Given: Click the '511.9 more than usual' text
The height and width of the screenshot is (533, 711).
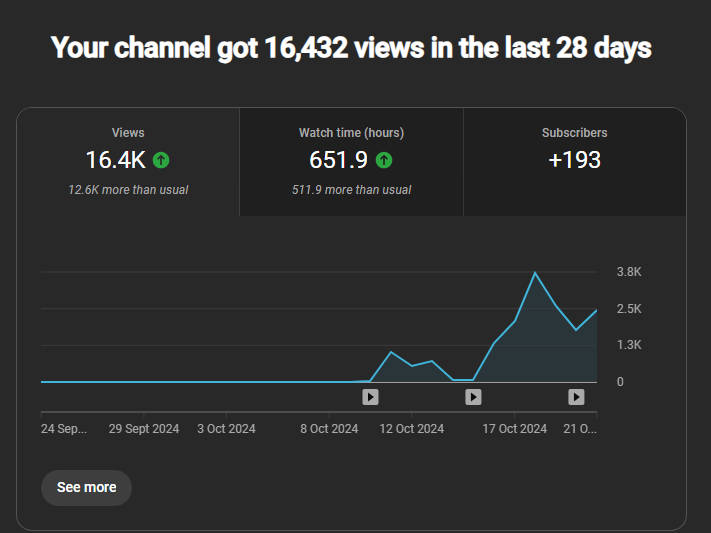Looking at the screenshot, I should coord(351,190).
